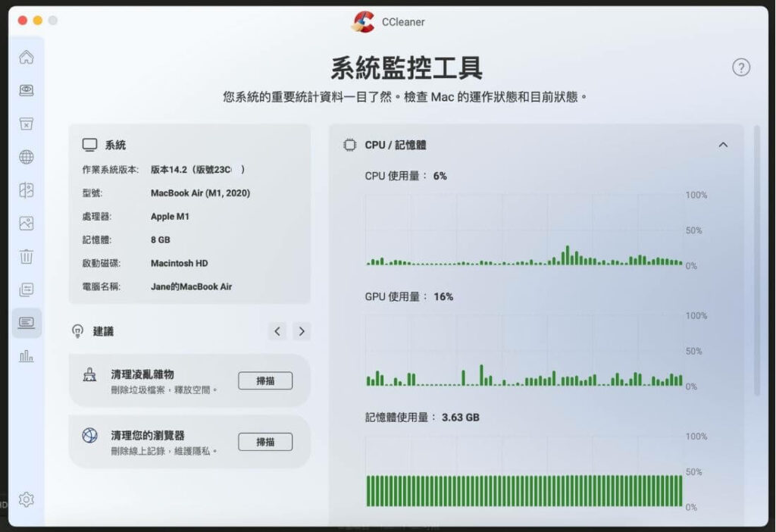Select the system monitor sidebar icon
The image size is (776, 532).
27,323
